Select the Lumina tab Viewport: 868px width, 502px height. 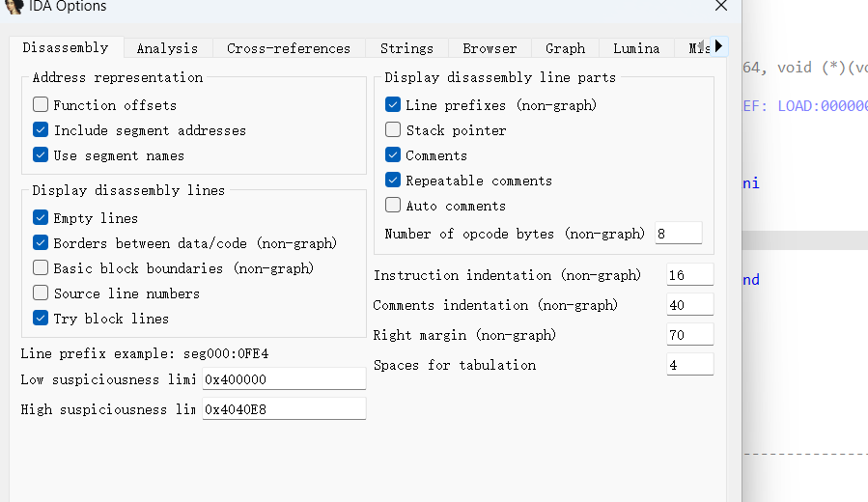[636, 48]
